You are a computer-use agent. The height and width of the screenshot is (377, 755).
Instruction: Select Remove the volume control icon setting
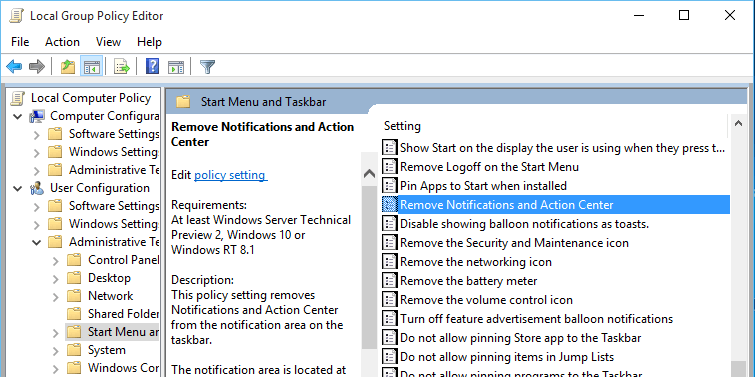486,300
